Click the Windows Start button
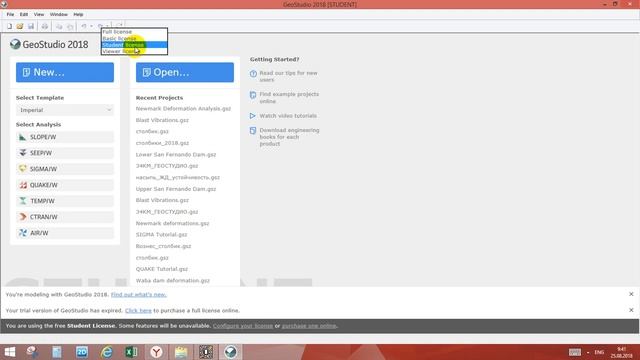The width and height of the screenshot is (640, 360). coord(9,352)
